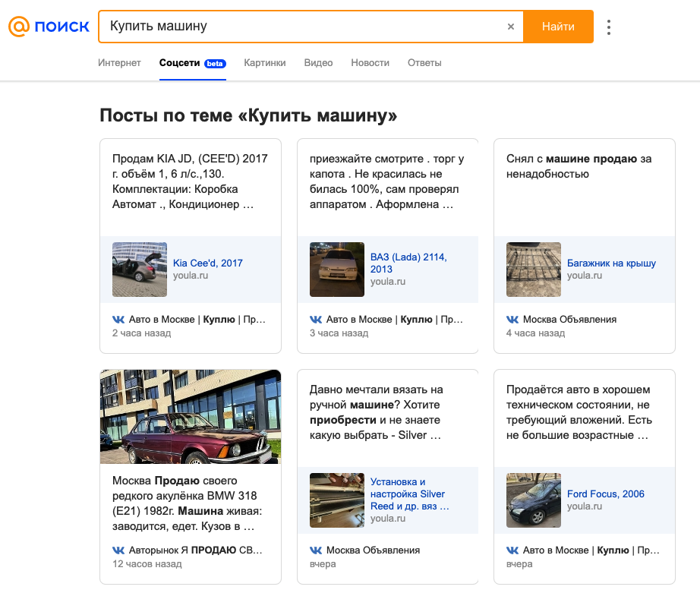Go to the Видео tab
This screenshot has width=700, height=593.
click(318, 63)
